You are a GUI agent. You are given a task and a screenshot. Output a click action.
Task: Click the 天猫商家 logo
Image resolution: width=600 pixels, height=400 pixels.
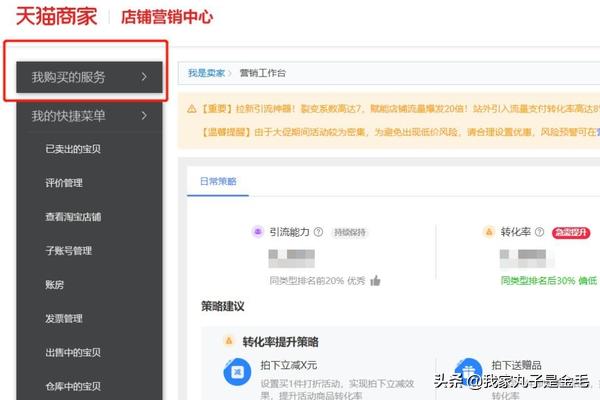(55, 17)
